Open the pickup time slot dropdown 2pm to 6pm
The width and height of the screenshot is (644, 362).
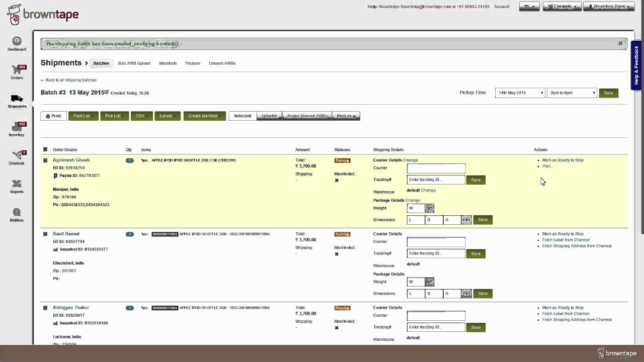click(x=572, y=93)
